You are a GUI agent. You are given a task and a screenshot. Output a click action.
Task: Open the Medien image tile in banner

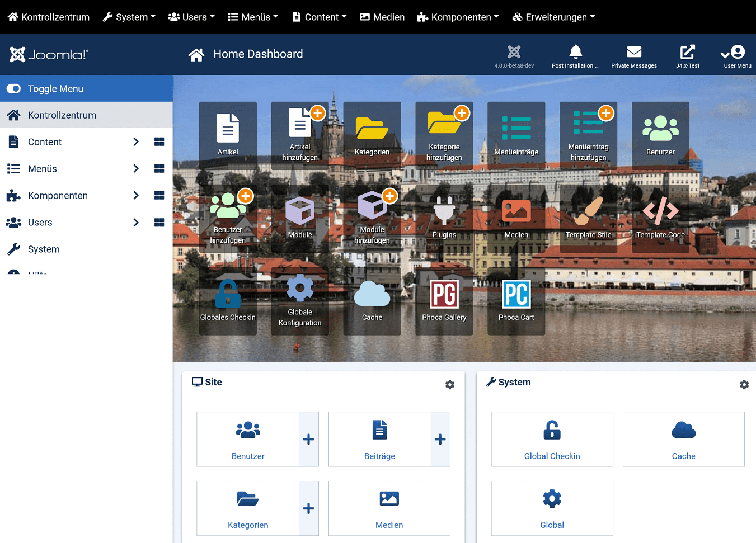516,219
